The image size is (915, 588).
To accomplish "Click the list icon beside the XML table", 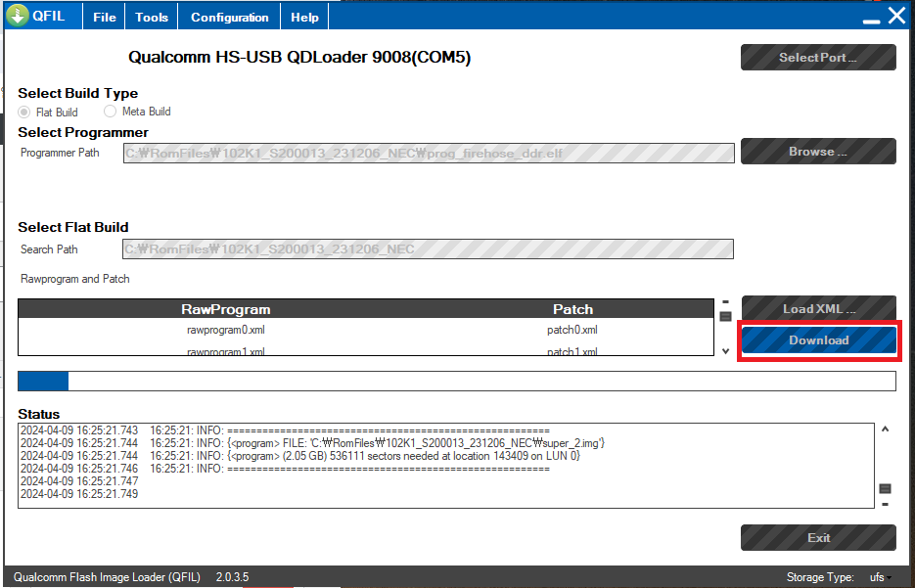I will click(x=726, y=316).
